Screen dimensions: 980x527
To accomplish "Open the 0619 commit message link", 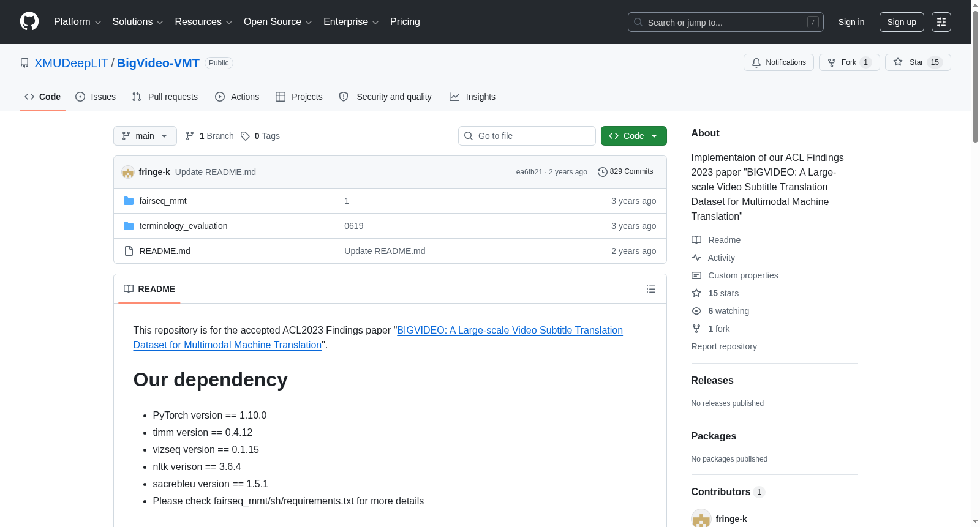I will point(354,226).
